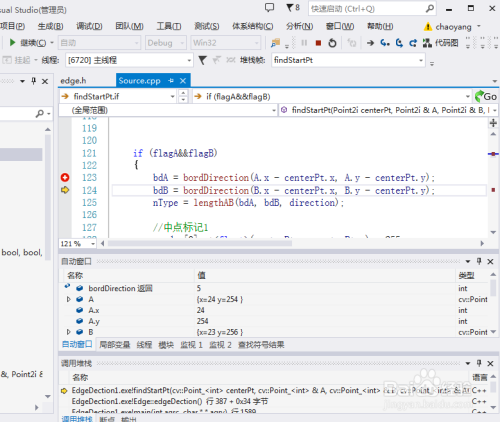500x422 pixels.
Task: Open the Debug (调试) menu
Action: tap(89, 26)
